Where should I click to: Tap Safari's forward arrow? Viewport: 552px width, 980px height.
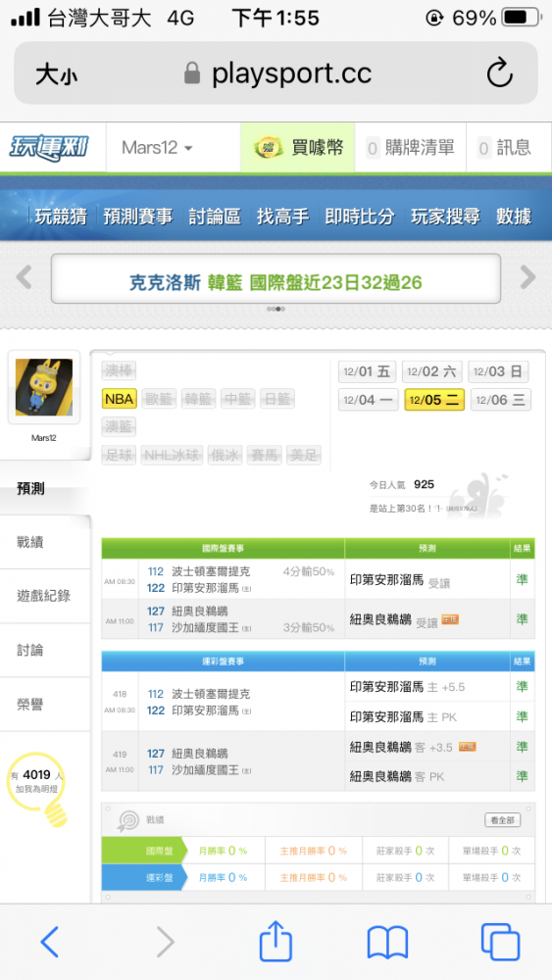[x=165, y=942]
